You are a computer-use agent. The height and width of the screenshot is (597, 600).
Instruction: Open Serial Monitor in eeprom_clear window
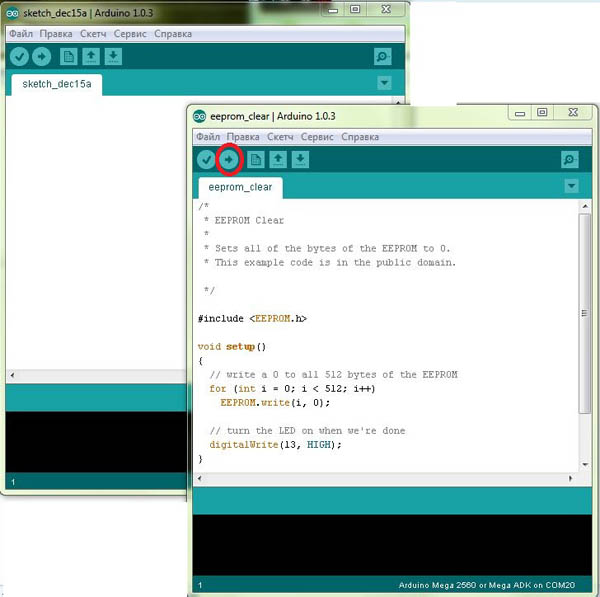pos(569,160)
